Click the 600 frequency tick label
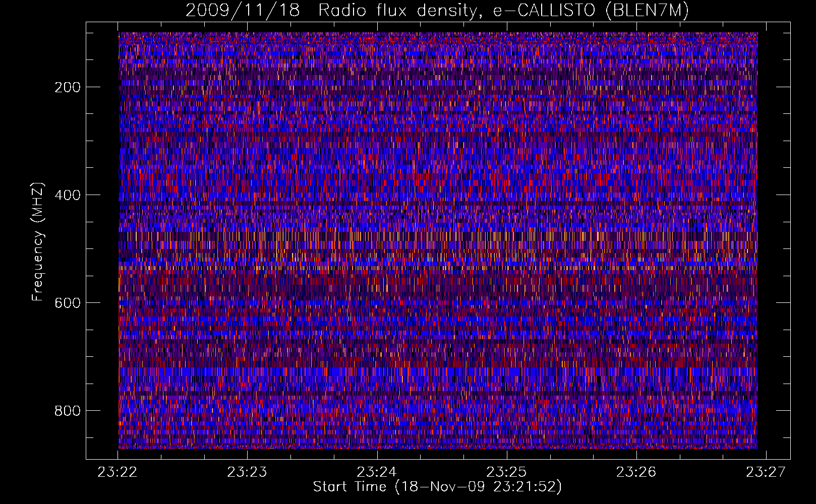Viewport: 816px width, 504px height. (x=68, y=303)
